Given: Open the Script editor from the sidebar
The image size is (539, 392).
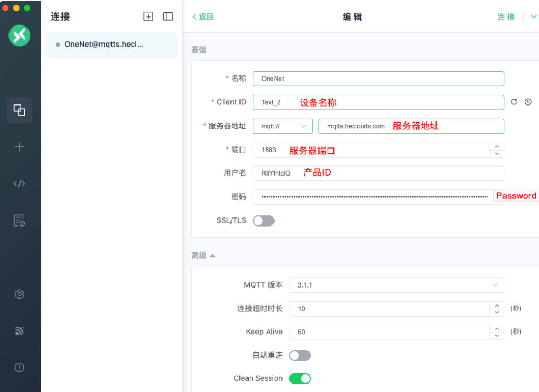Looking at the screenshot, I should [20, 183].
